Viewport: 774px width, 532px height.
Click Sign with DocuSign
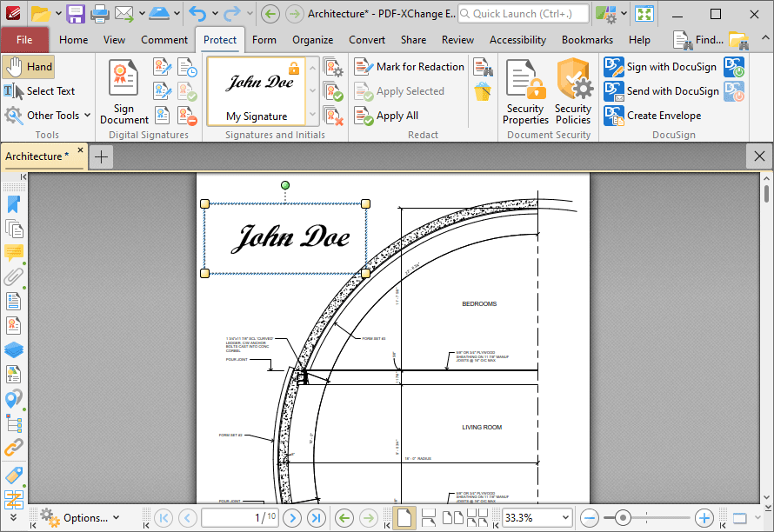[661, 66]
